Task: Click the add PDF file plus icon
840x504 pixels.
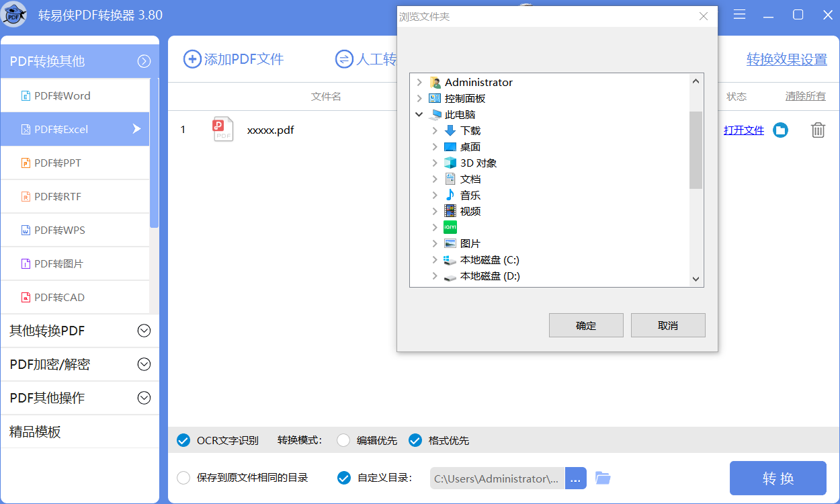Action: click(192, 59)
